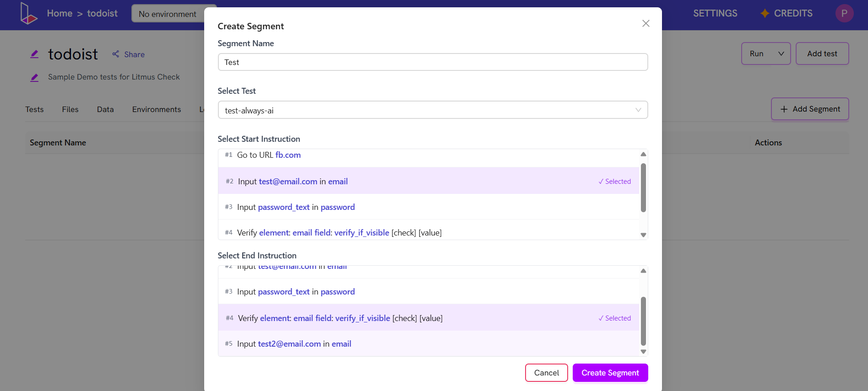This screenshot has width=868, height=391.
Task: Select end instruction #5 Input test2@email.com
Action: [x=429, y=343]
